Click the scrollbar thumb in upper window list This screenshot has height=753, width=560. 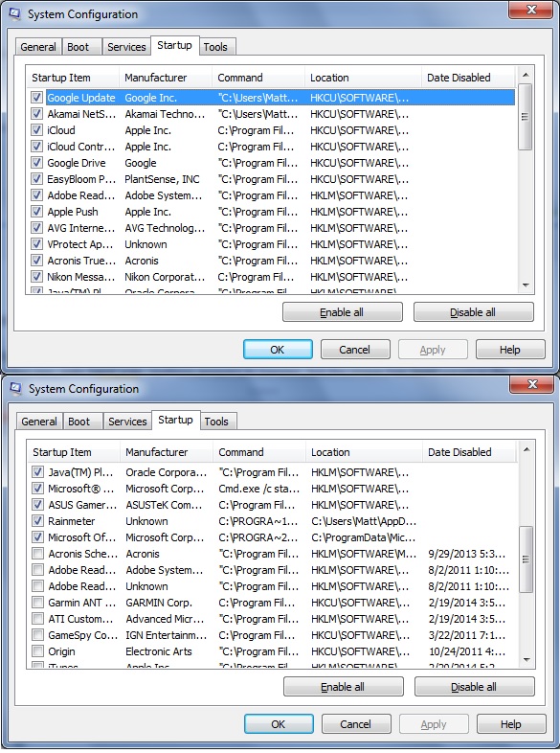526,117
